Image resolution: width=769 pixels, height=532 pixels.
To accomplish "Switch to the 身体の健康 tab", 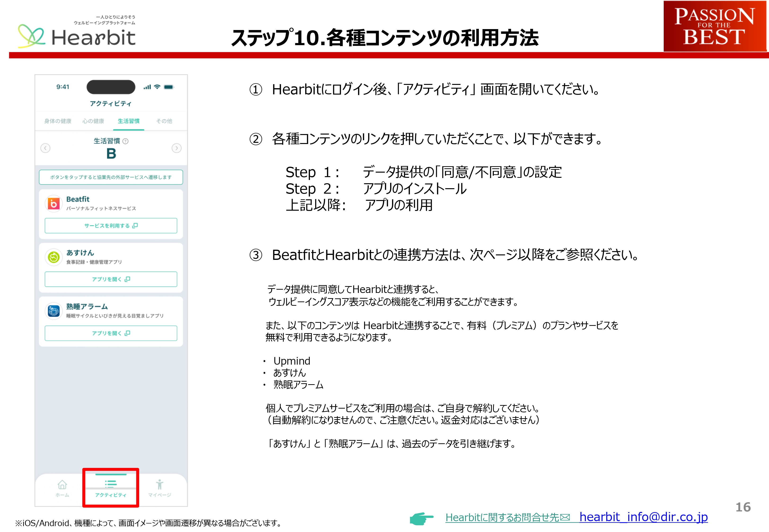I will (58, 121).
